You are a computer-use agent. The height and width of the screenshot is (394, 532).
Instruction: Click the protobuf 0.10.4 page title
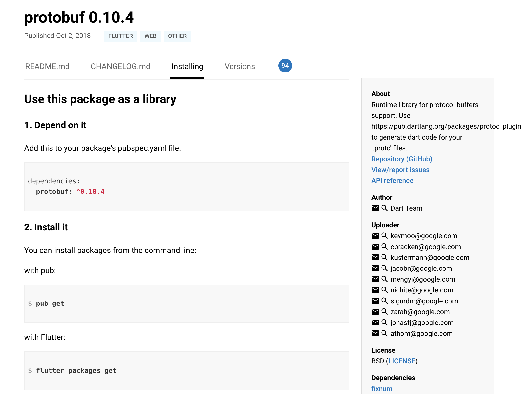tap(79, 17)
